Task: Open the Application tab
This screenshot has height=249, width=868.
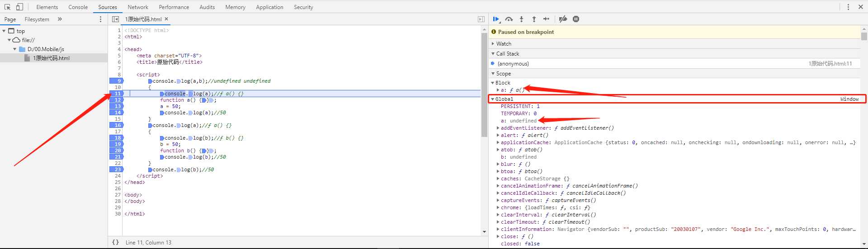Action: [269, 7]
